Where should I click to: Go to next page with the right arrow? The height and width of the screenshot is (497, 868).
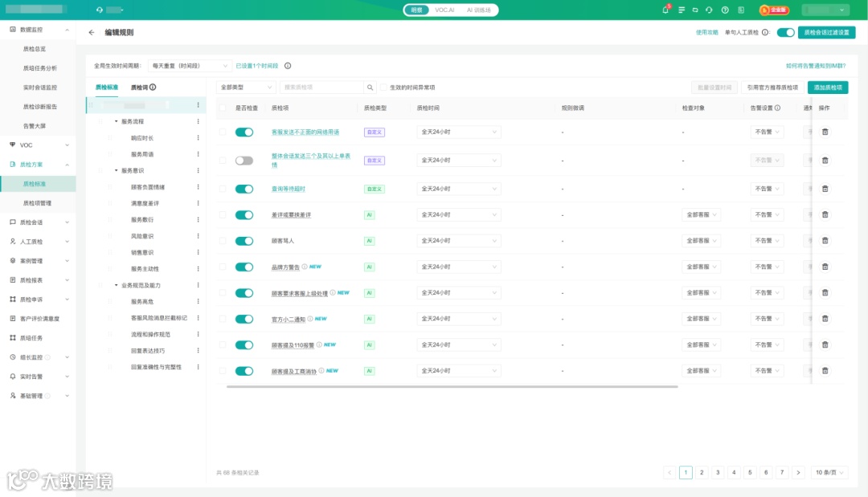click(x=798, y=473)
